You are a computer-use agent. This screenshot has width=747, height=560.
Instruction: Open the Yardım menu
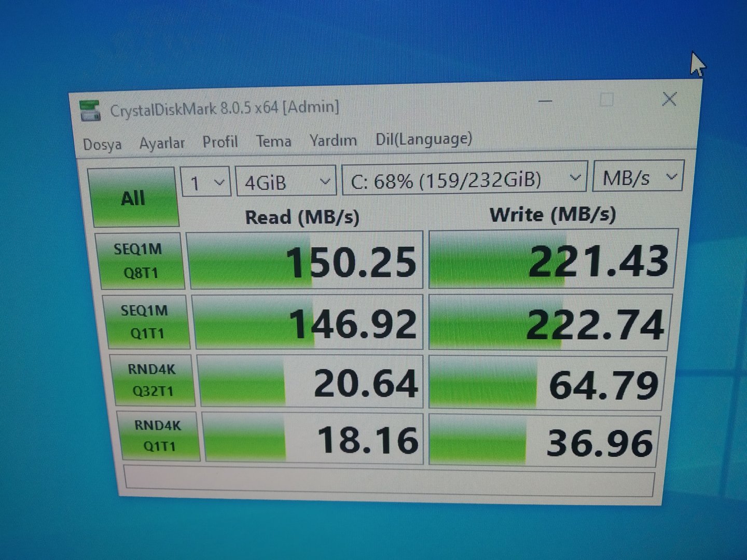coord(333,140)
